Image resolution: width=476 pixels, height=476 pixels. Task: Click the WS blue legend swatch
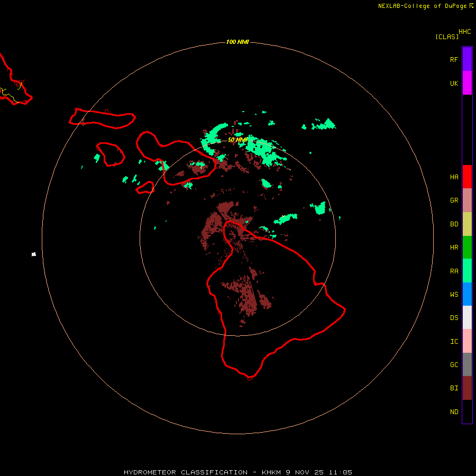[x=467, y=294]
